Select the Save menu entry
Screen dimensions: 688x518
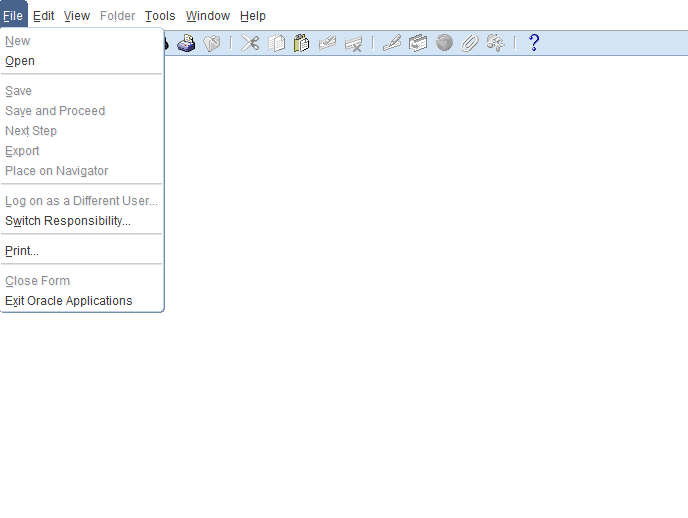82,91
